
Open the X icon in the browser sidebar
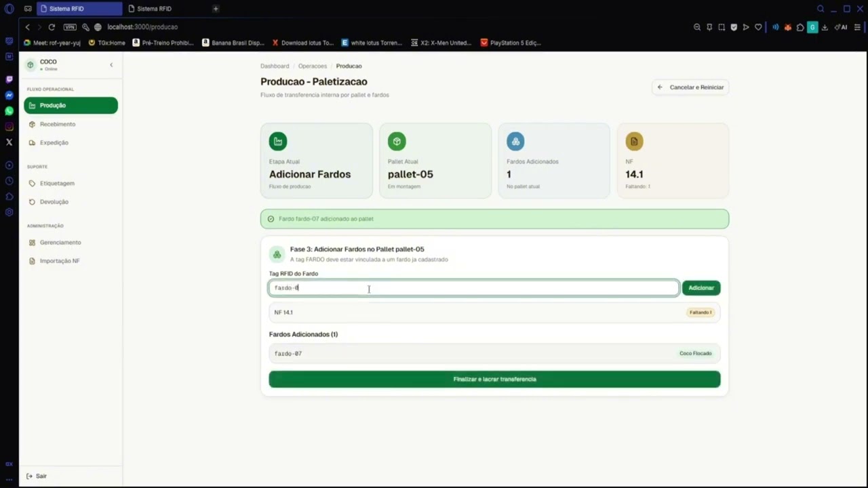coord(9,142)
